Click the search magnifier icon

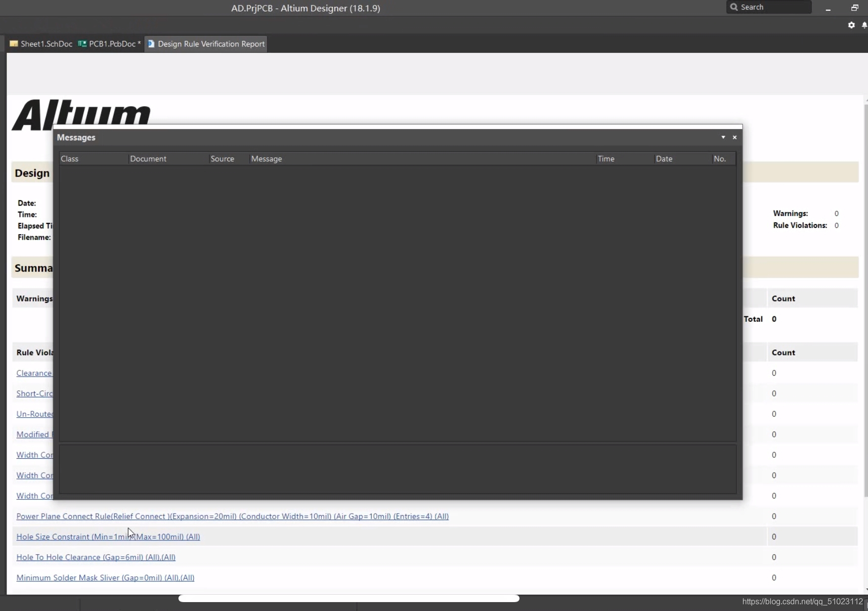[734, 7]
